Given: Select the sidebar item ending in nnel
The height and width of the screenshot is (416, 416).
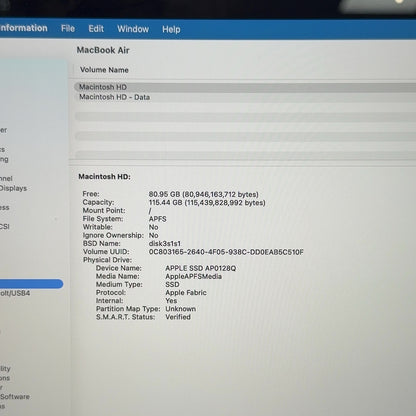Looking at the screenshot, I should [x=6, y=179].
